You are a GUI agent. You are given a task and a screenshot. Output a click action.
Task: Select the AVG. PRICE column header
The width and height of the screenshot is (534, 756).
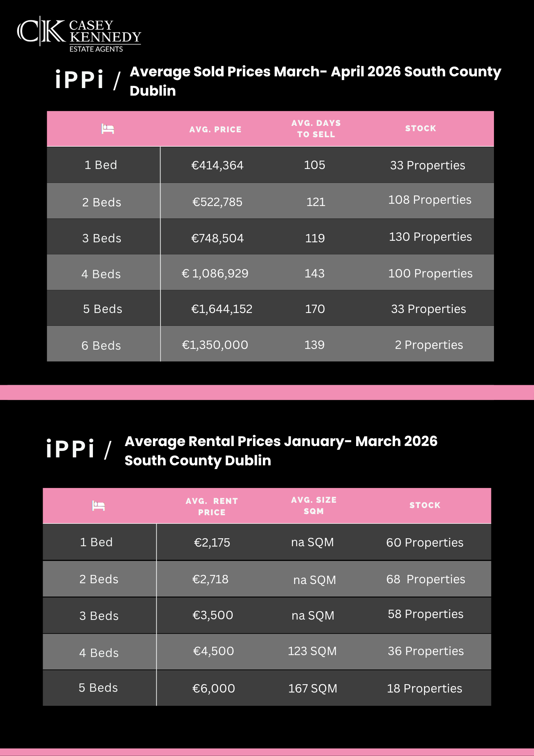[215, 129]
